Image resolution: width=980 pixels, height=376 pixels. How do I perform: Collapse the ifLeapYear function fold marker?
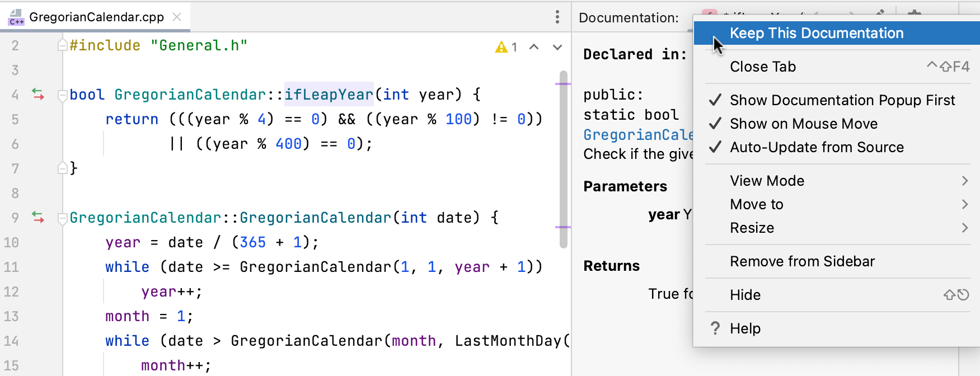click(63, 95)
